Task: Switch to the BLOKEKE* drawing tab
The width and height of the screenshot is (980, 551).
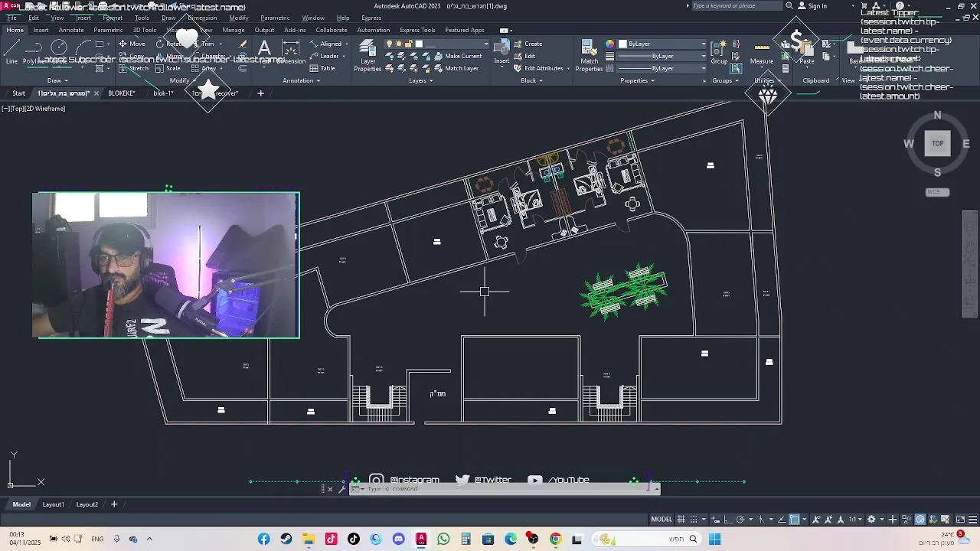Action: tap(122, 93)
